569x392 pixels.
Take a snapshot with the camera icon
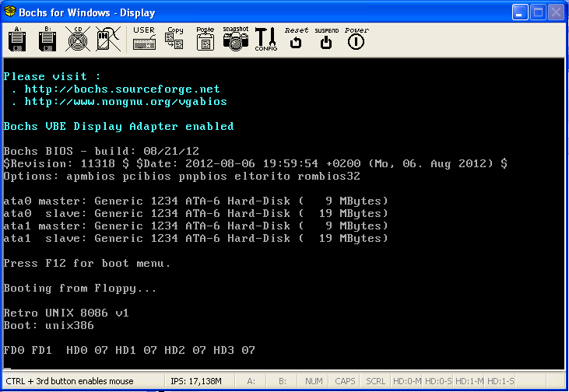pyautogui.click(x=236, y=38)
